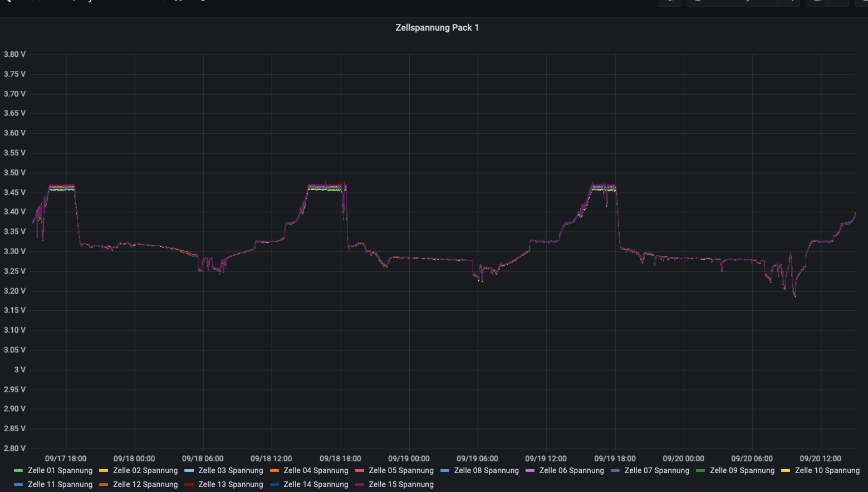
Task: Isolate the Zelle 03 Spannung series via its label
Action: pyautogui.click(x=231, y=470)
